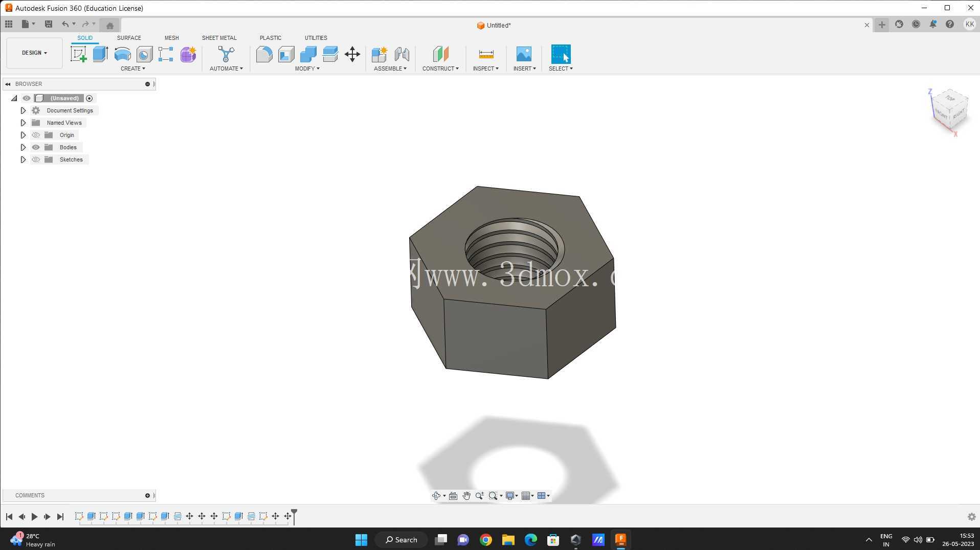Open the CREATE dropdown menu

coord(133,68)
